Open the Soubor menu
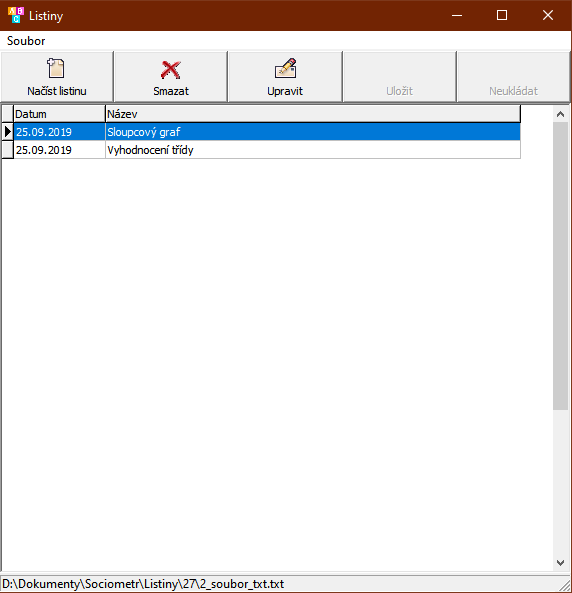Image resolution: width=572 pixels, height=593 pixels. click(26, 41)
